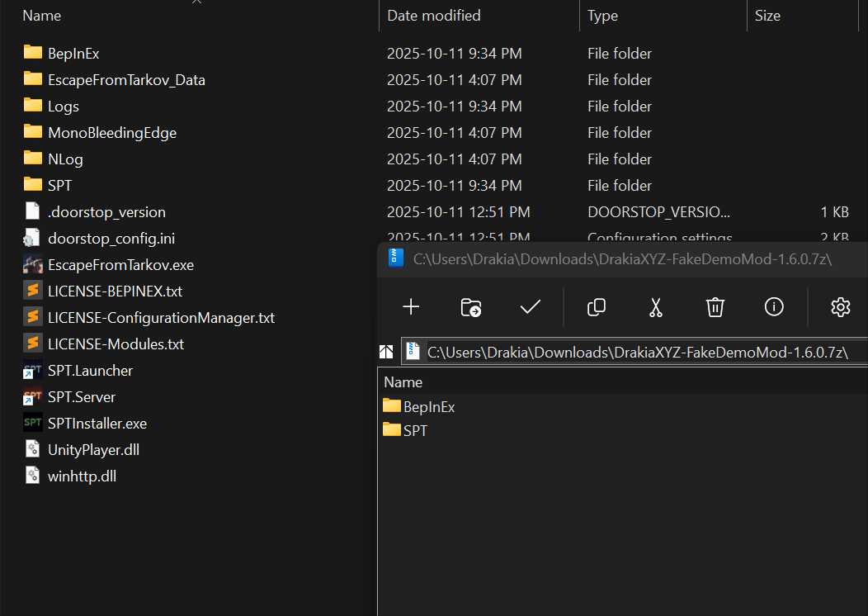Click the Name column header in the archive window

pyautogui.click(x=403, y=382)
